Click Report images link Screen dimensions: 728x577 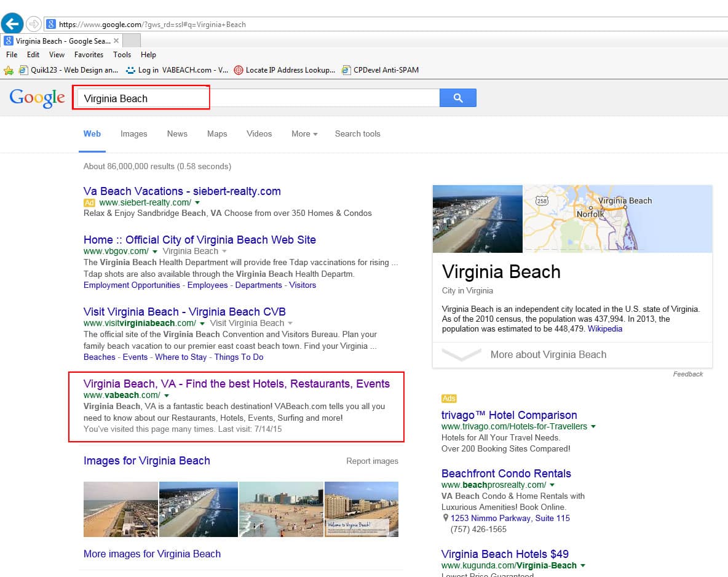pos(372,461)
